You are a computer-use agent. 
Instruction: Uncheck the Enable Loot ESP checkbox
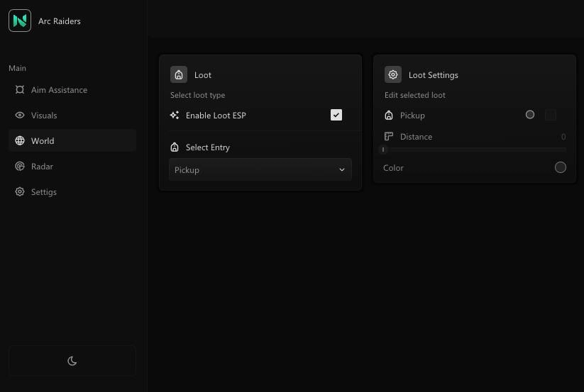pos(336,115)
